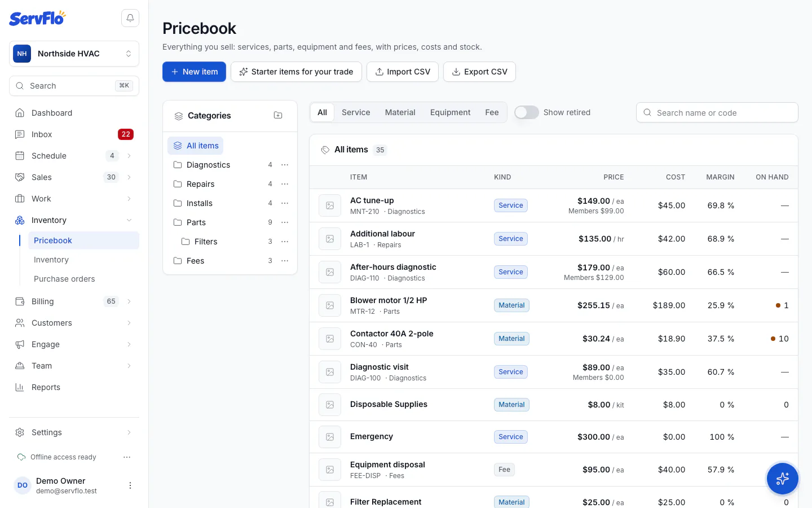Expand the Billing menu
Screen dimensions: 812x508
coord(129,301)
